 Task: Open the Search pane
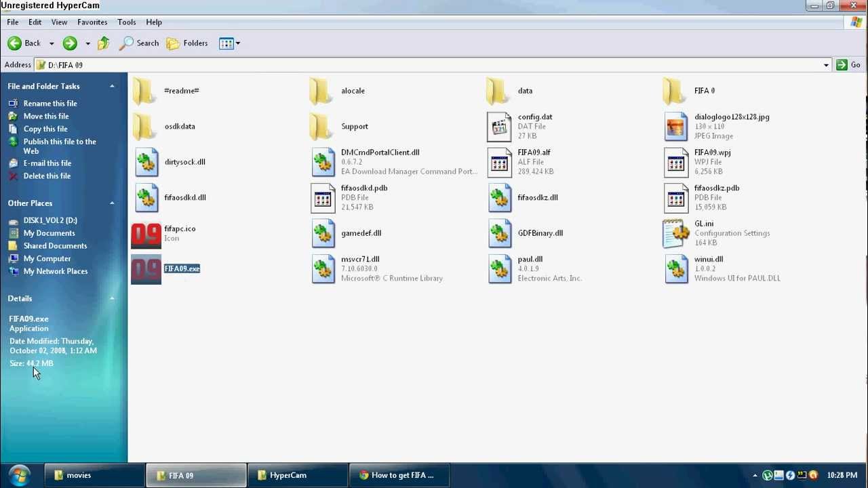pyautogui.click(x=139, y=43)
